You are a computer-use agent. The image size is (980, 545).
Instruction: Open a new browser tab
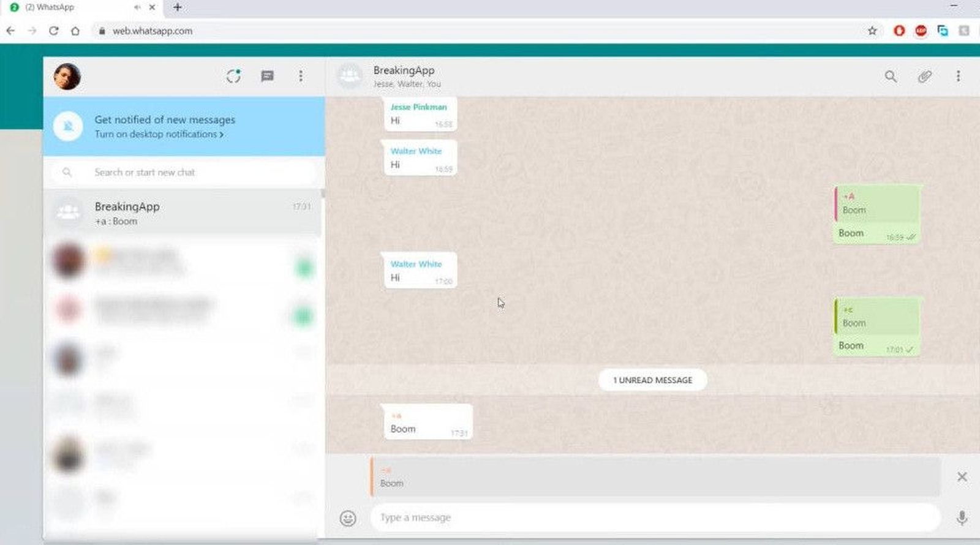coord(178,7)
